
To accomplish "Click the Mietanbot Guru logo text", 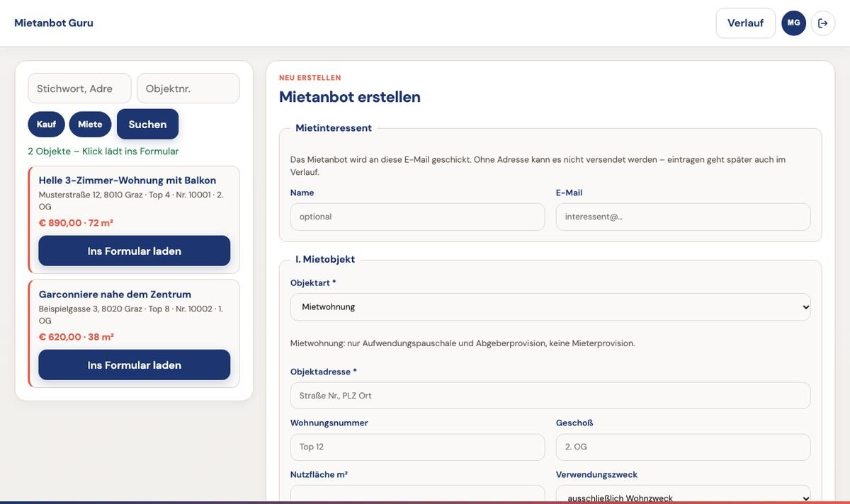I will tap(54, 23).
